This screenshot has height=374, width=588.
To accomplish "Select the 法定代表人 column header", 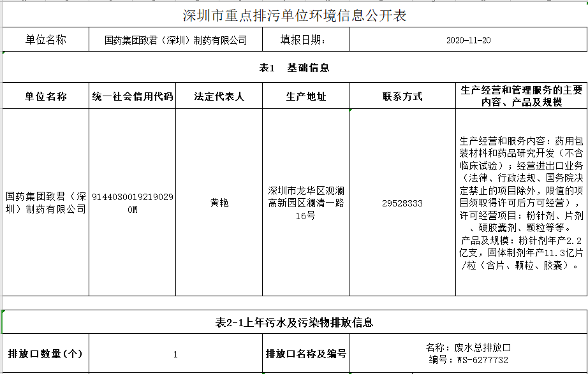I will coord(219,96).
